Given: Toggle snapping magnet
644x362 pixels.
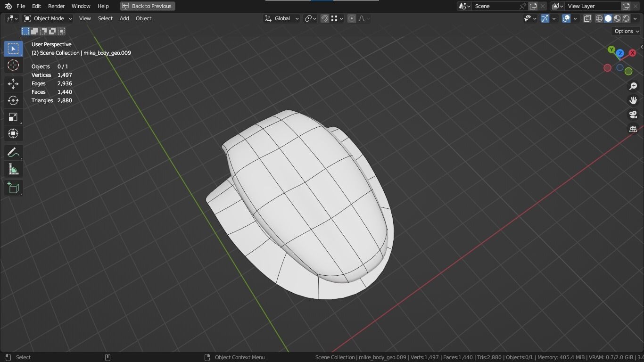Looking at the screenshot, I should (x=325, y=18).
